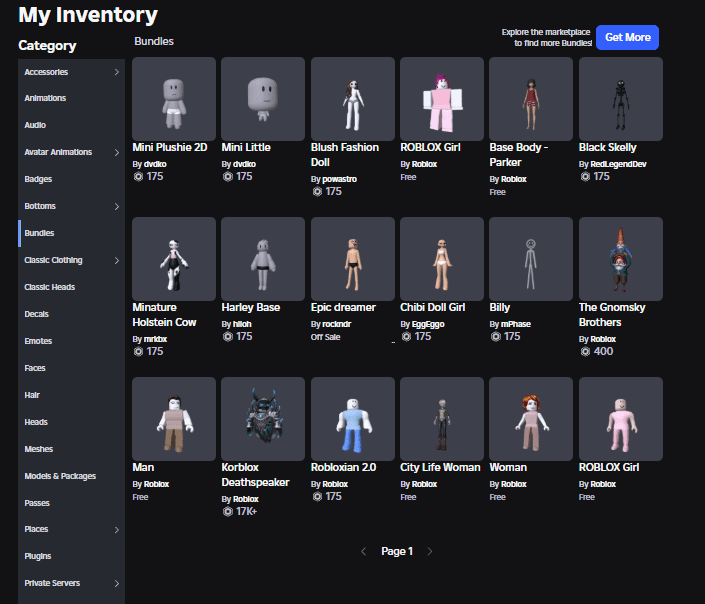Click the Robloxian 2.0 avatar image
705x604 pixels.
click(352, 418)
